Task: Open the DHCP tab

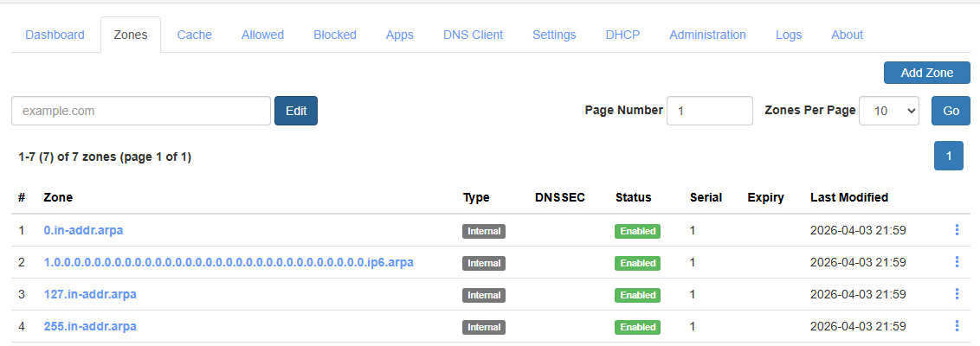Action: click(622, 35)
